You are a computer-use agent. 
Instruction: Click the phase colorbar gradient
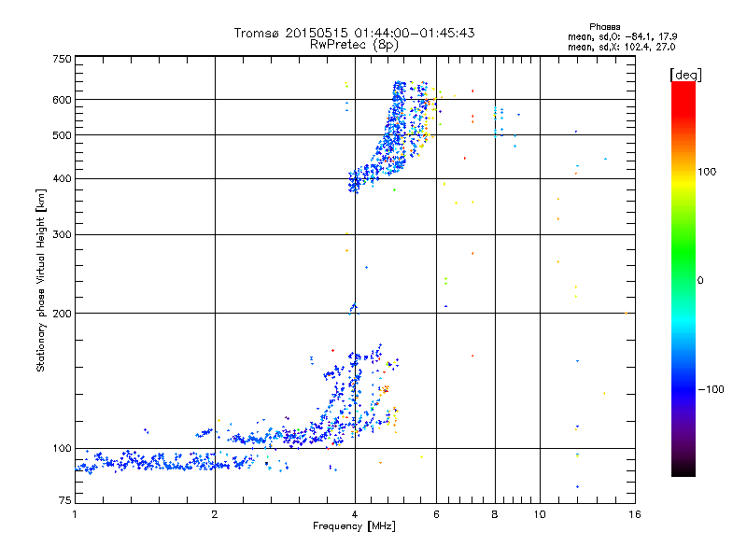click(684, 278)
